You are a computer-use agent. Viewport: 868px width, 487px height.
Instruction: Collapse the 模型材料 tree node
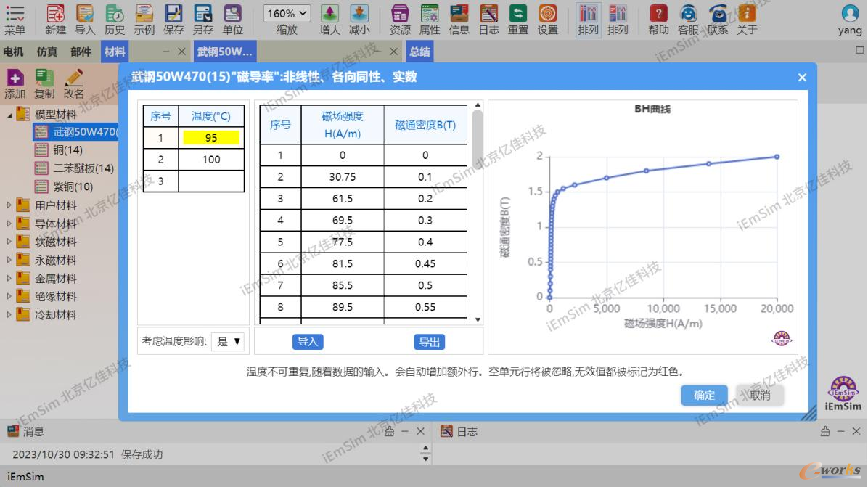9,115
